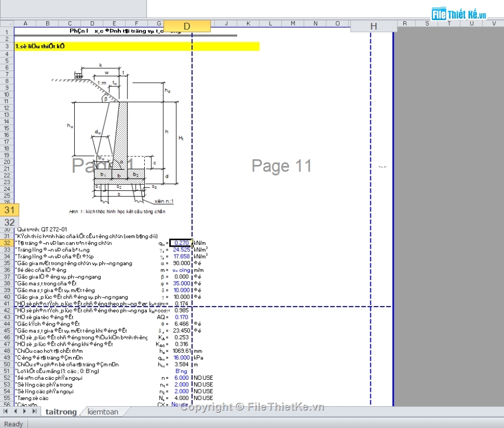Select row 32 header

tap(7, 243)
